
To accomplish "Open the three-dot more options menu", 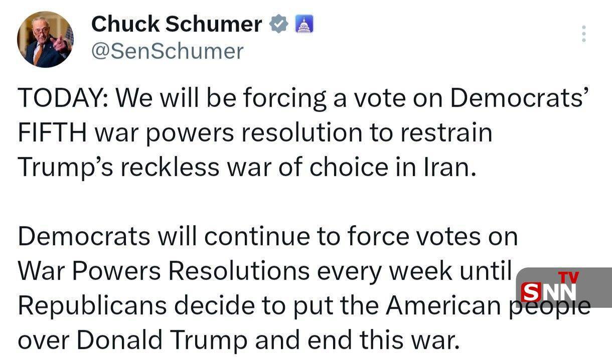I will [x=583, y=34].
